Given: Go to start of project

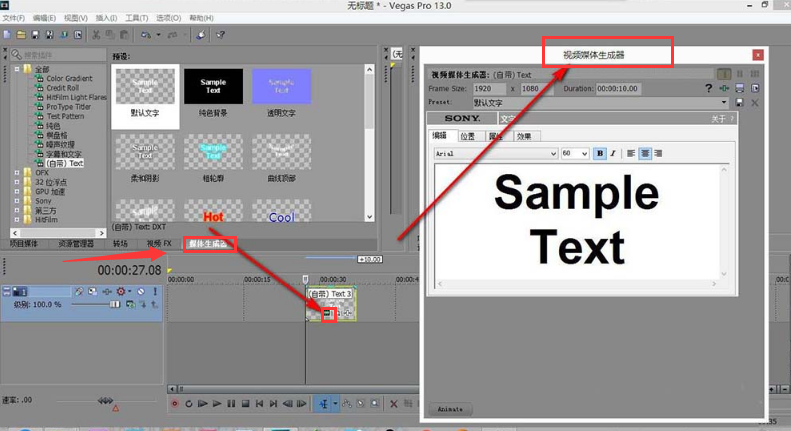Looking at the screenshot, I should pyautogui.click(x=259, y=404).
